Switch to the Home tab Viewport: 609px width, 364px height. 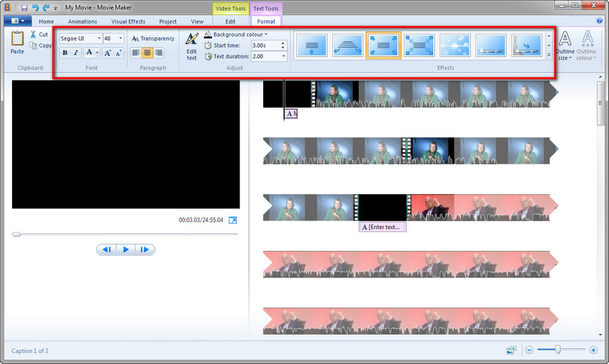click(x=46, y=22)
